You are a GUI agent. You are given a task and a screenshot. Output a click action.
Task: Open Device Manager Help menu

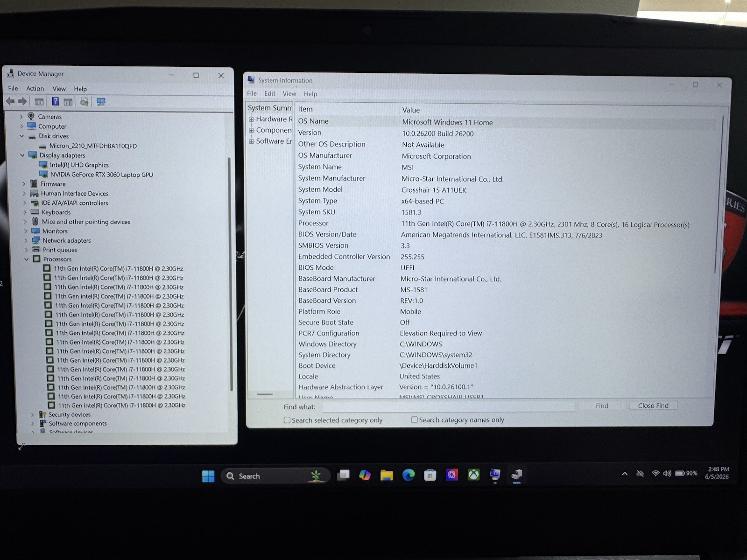(80, 89)
